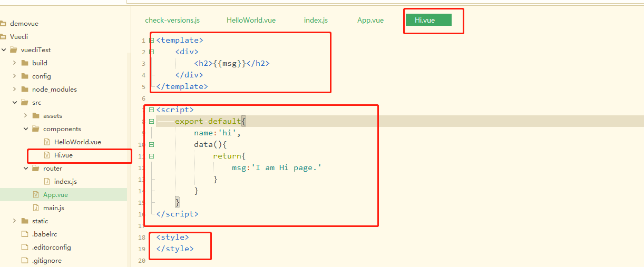644x267 pixels.
Task: Click the App.vue file icon in tree
Action: pyautogui.click(x=36, y=194)
